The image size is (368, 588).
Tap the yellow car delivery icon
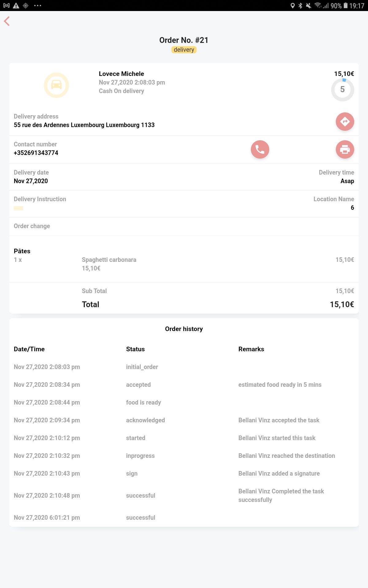[x=56, y=85]
